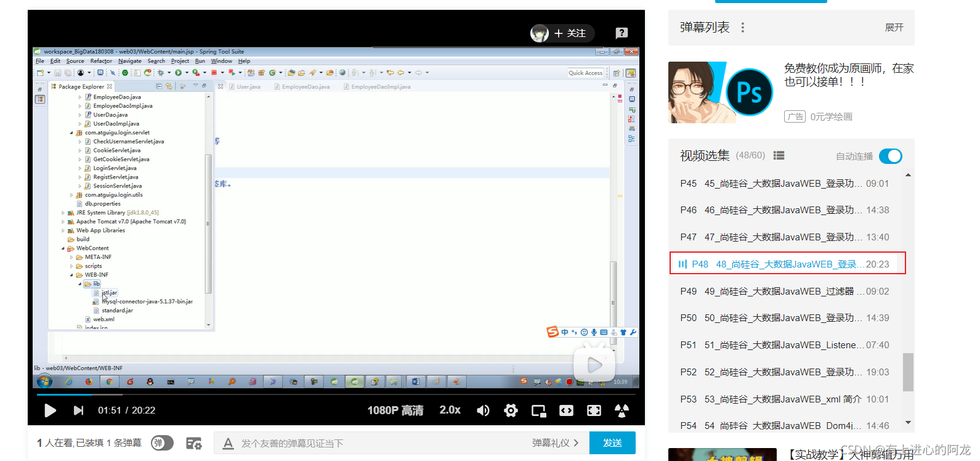
Task: Play the video with the play button
Action: coord(50,410)
